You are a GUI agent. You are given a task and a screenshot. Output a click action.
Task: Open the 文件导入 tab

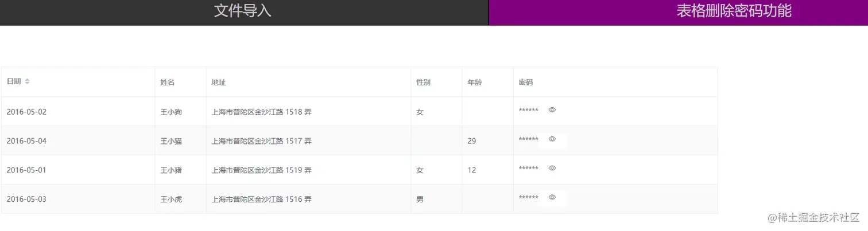(x=244, y=12)
